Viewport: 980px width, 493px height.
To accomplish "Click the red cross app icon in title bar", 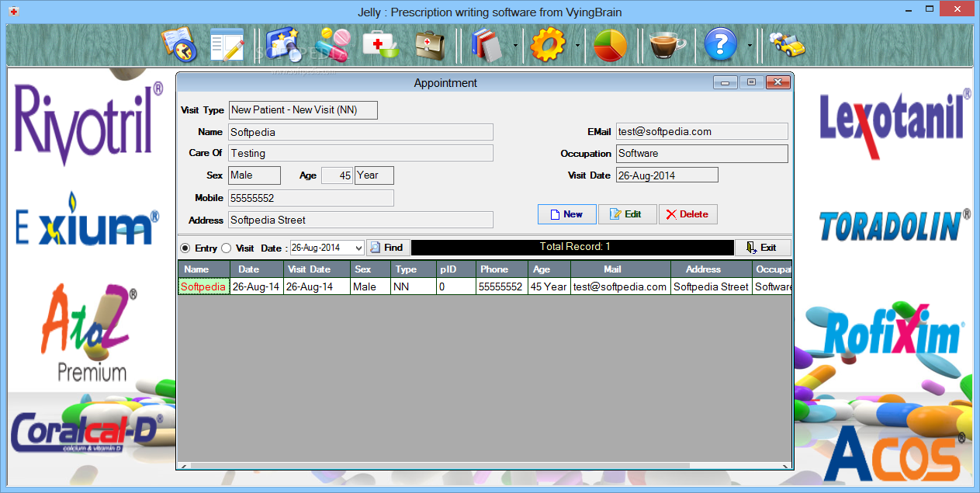I will (x=12, y=12).
